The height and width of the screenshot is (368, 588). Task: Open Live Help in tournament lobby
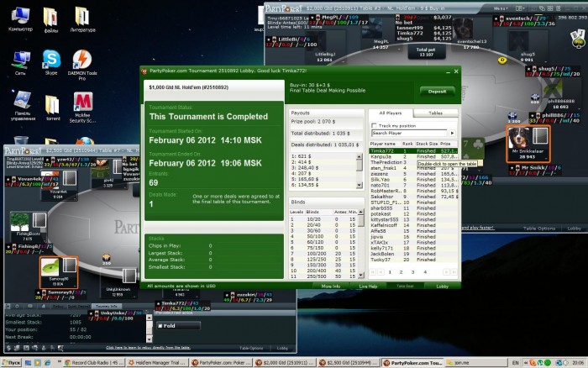(368, 287)
